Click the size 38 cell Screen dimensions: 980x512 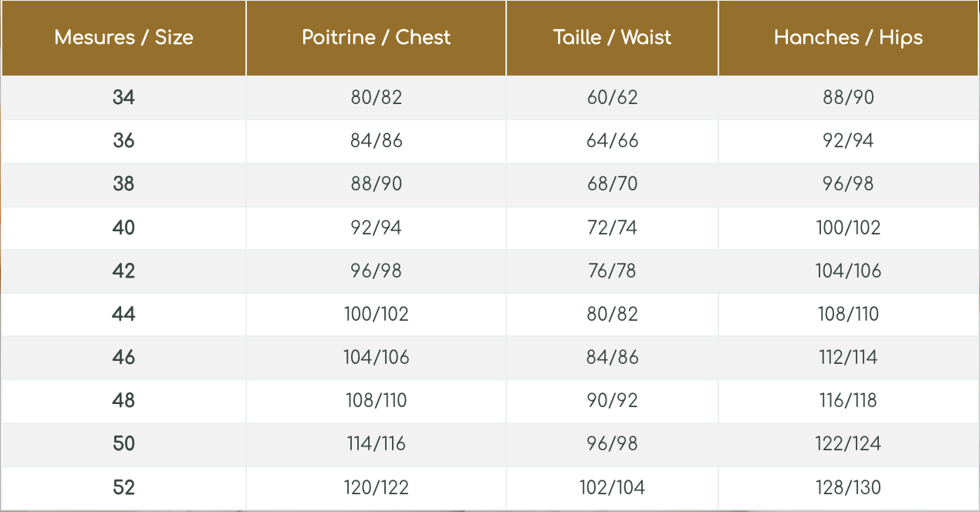[x=123, y=184]
